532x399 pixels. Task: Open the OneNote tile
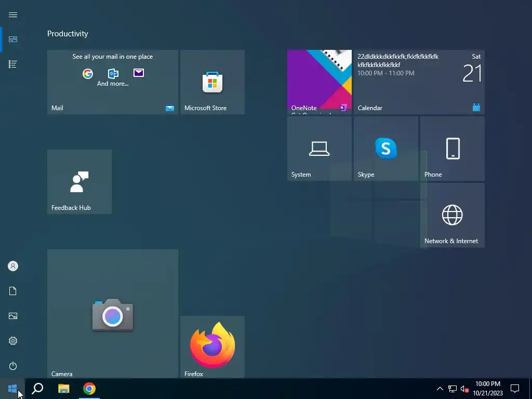pos(320,82)
